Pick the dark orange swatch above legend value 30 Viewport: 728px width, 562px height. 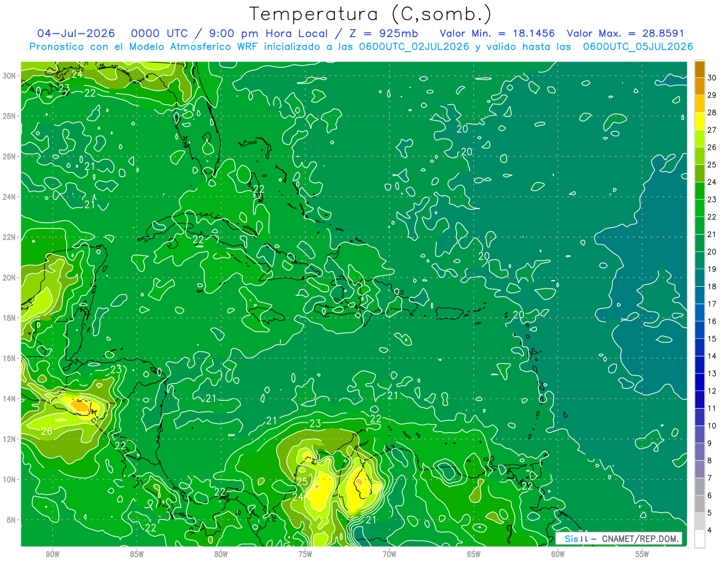tap(699, 69)
